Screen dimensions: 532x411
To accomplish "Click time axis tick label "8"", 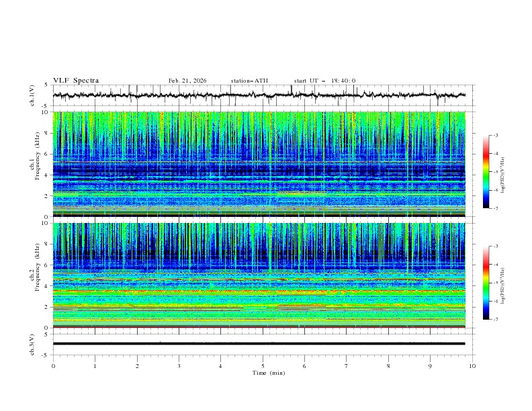I will 388,366.
